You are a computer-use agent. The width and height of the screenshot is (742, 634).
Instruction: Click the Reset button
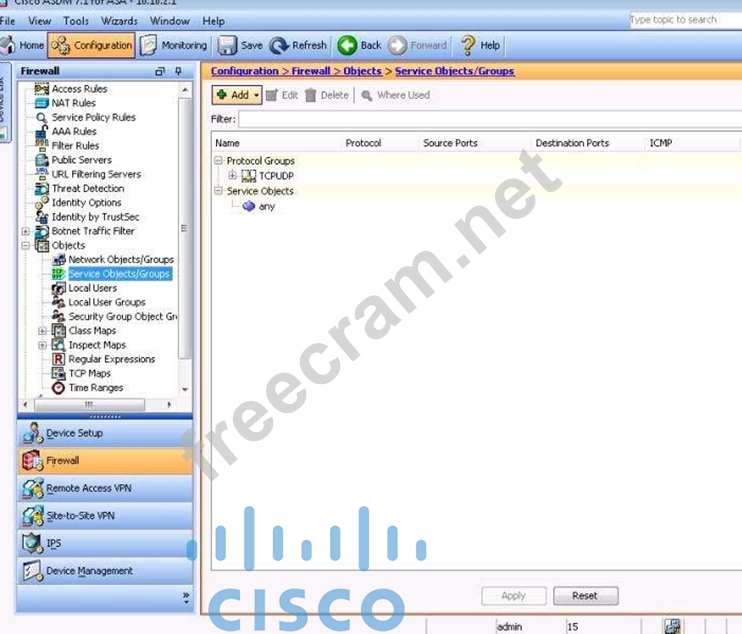[x=585, y=596]
